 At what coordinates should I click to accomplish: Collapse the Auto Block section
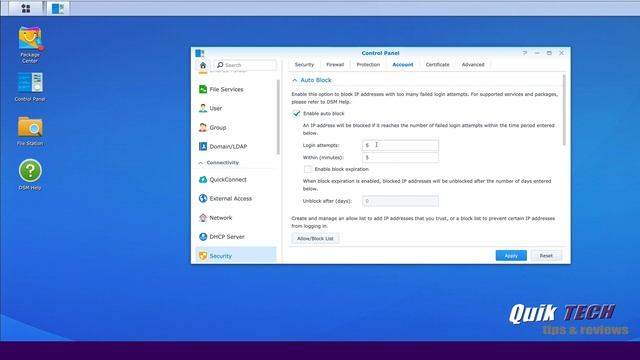(295, 80)
